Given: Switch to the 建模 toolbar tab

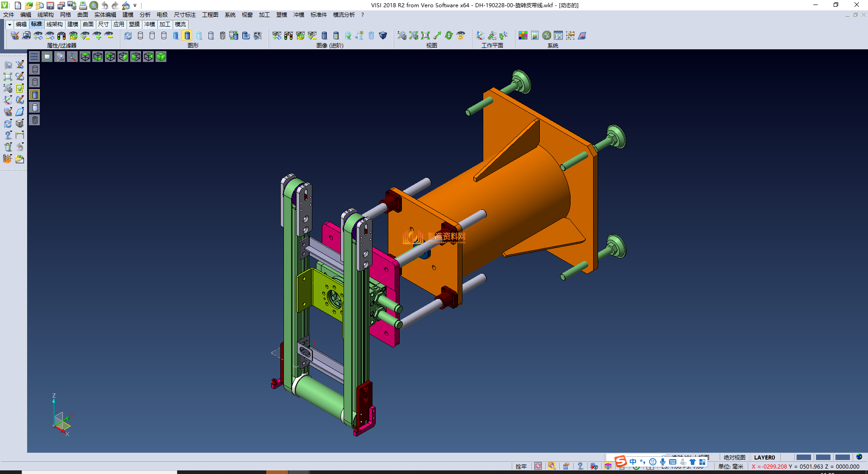Looking at the screenshot, I should 72,24.
